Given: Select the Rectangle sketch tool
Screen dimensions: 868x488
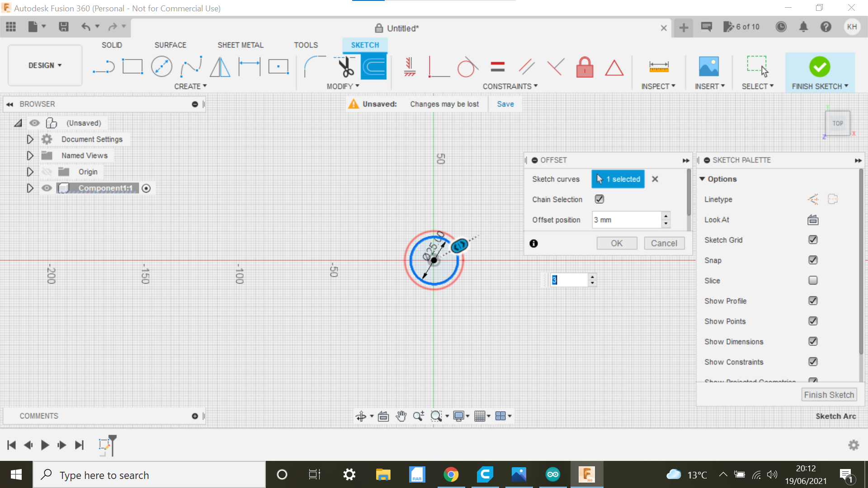Looking at the screenshot, I should pos(133,66).
